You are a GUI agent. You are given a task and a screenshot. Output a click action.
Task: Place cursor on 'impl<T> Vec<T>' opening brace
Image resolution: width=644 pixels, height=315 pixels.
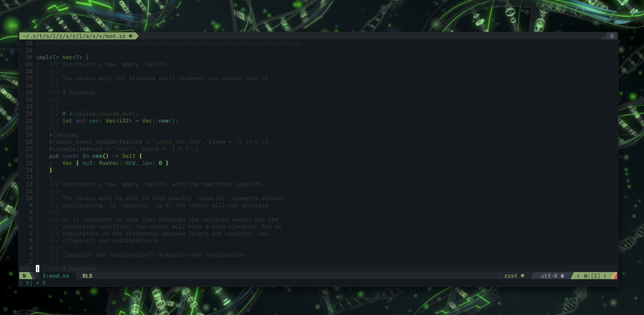click(87, 57)
